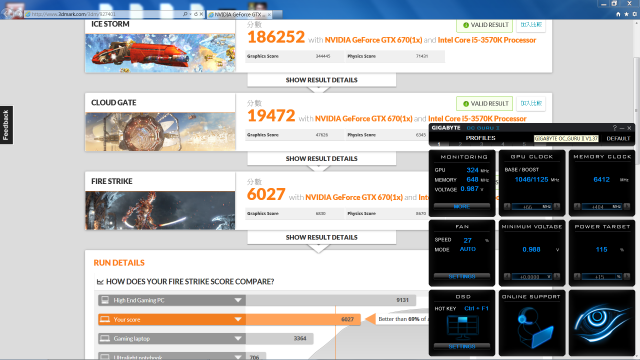Select OC Guru profile 2

click(460, 144)
